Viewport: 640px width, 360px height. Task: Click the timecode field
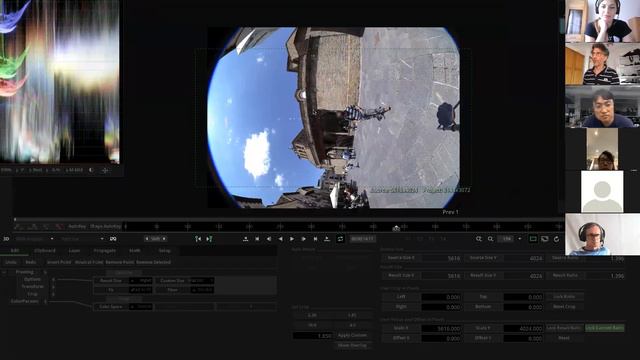point(362,239)
